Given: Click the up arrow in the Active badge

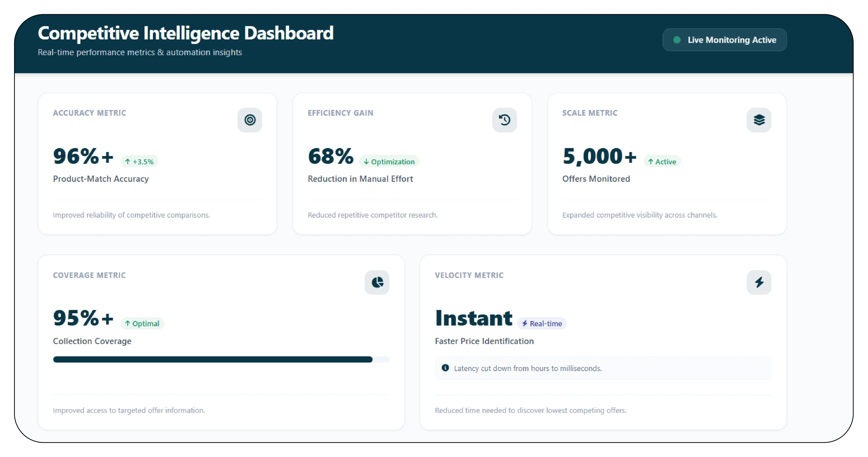Looking at the screenshot, I should (x=650, y=162).
